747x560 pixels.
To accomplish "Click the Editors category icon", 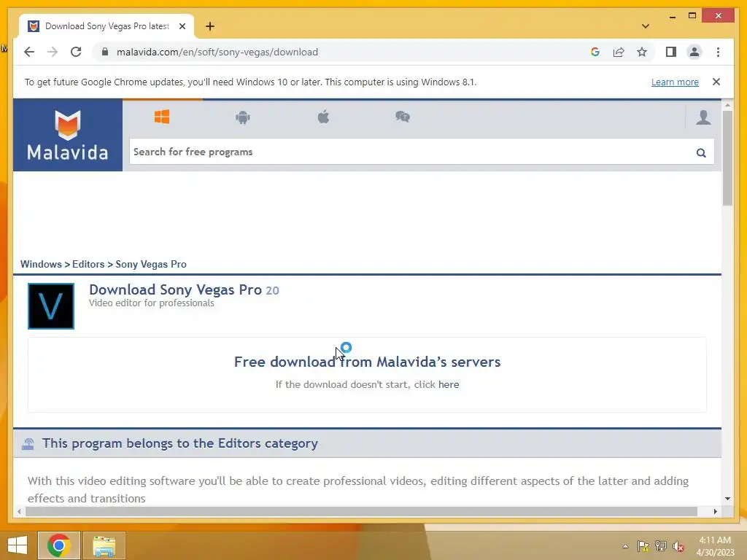I will [x=28, y=444].
